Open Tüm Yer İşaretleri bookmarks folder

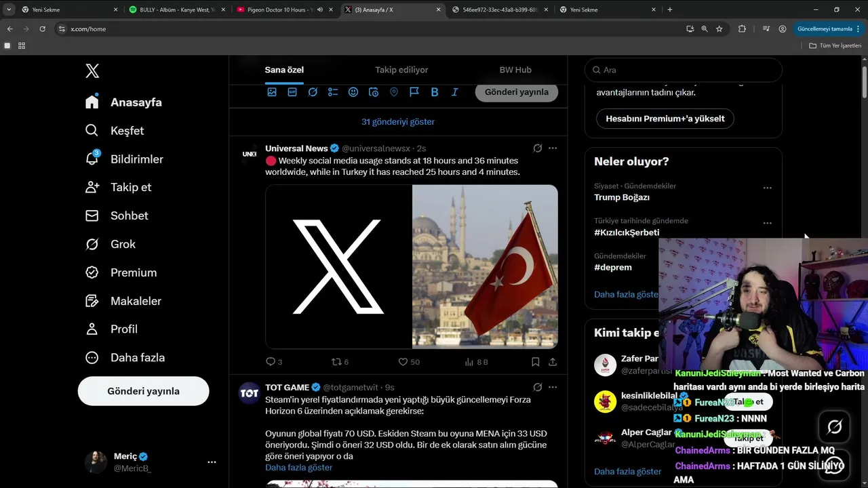pos(835,45)
